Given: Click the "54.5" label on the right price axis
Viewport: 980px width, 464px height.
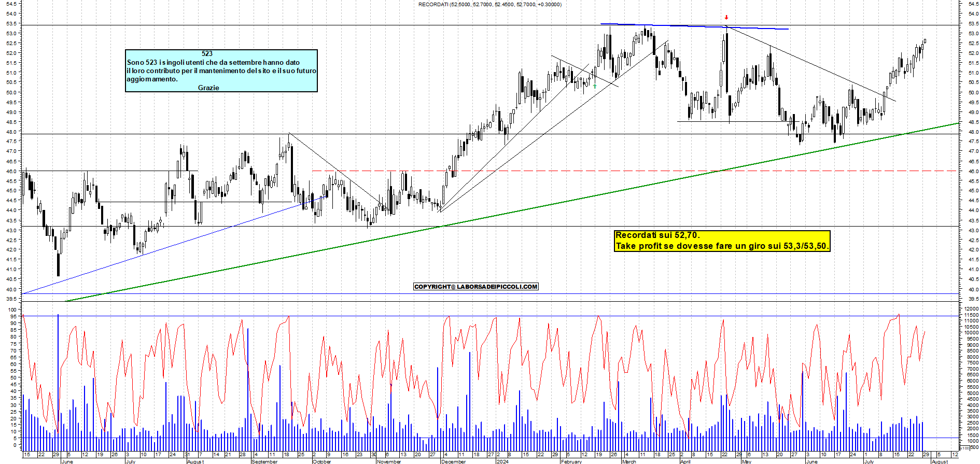Looking at the screenshot, I should click(973, 4).
